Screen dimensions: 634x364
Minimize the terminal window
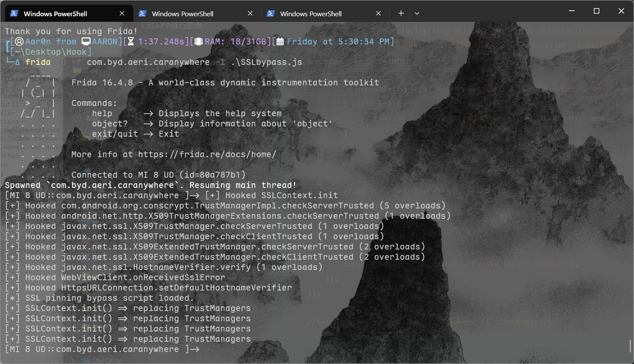(x=572, y=11)
